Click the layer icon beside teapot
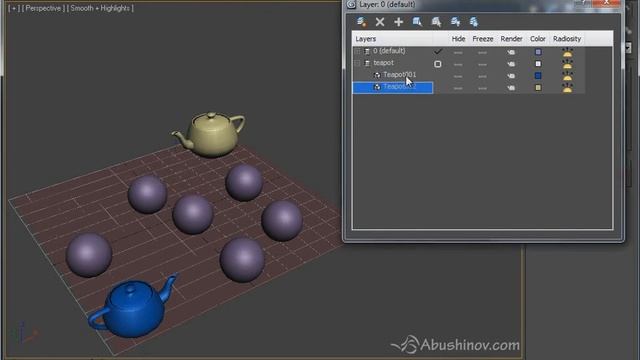The width and height of the screenshot is (640, 360). coord(367,63)
